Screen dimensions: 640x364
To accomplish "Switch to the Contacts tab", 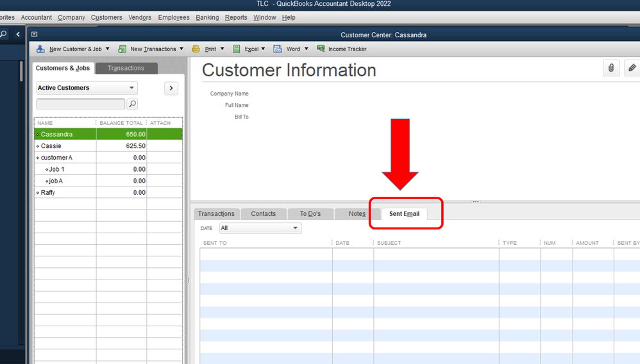I will click(x=264, y=214).
